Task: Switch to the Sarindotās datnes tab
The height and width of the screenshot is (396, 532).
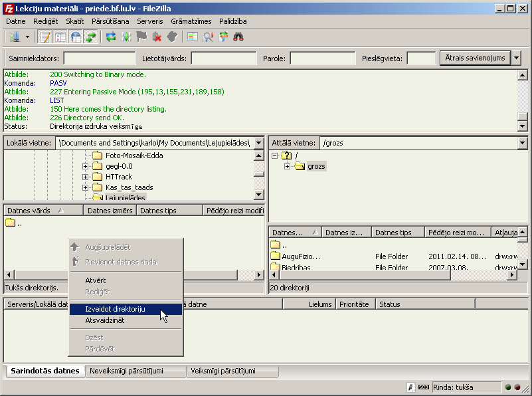Action: [x=44, y=371]
